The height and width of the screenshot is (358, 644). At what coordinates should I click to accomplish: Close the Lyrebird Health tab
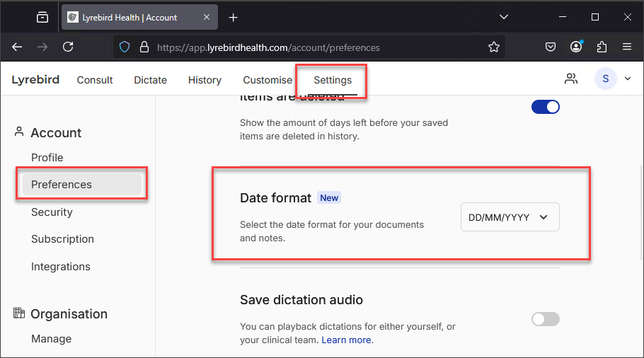click(x=207, y=17)
